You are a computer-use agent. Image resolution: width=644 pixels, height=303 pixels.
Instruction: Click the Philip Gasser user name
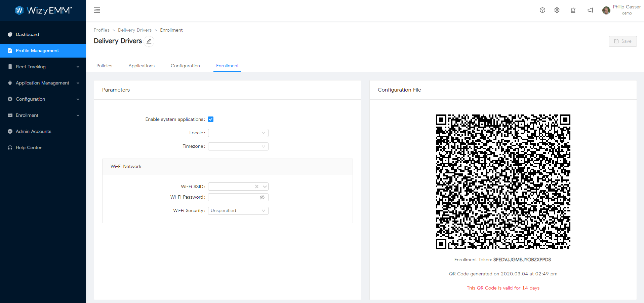coord(627,7)
